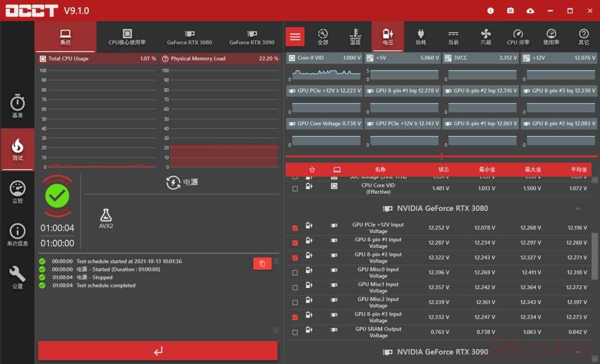Image resolution: width=600 pixels, height=364 pixels.
Task: Open the Monitoring gauge section
Action: click(17, 192)
